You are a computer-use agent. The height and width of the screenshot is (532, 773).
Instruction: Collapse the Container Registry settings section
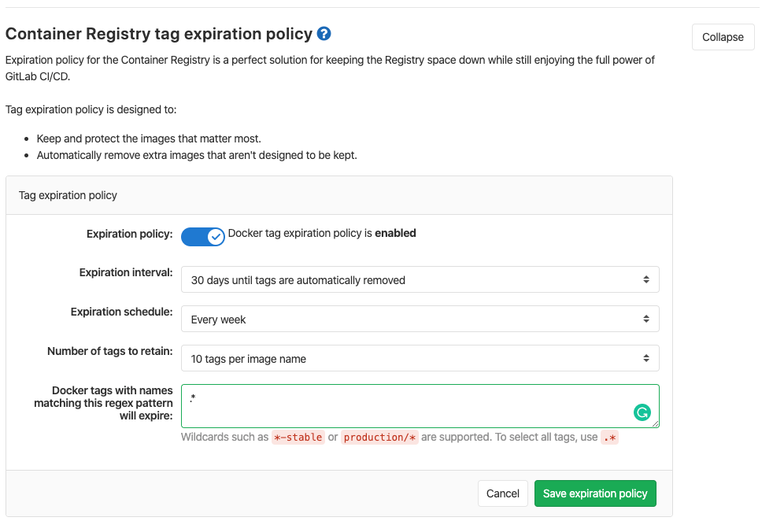pos(723,36)
